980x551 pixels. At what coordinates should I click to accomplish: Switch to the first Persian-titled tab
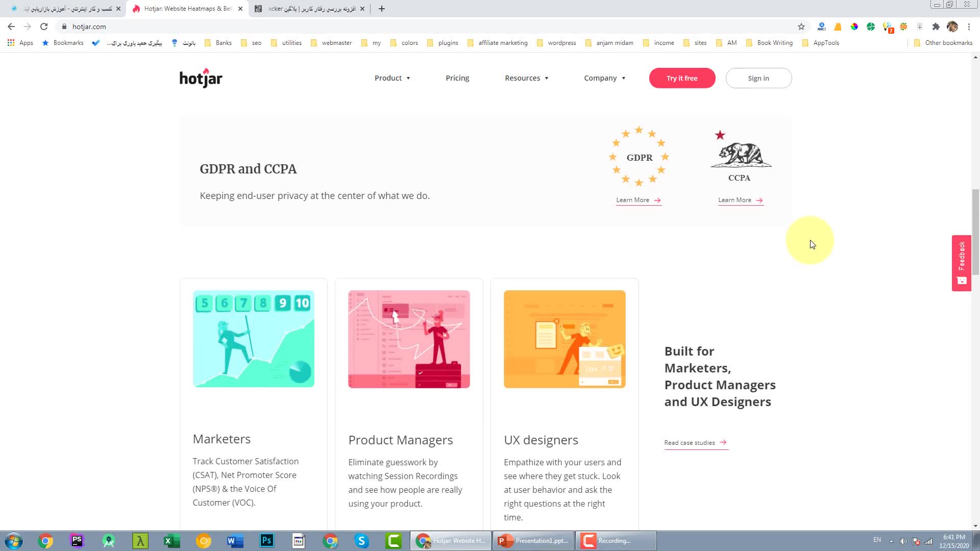point(66,9)
